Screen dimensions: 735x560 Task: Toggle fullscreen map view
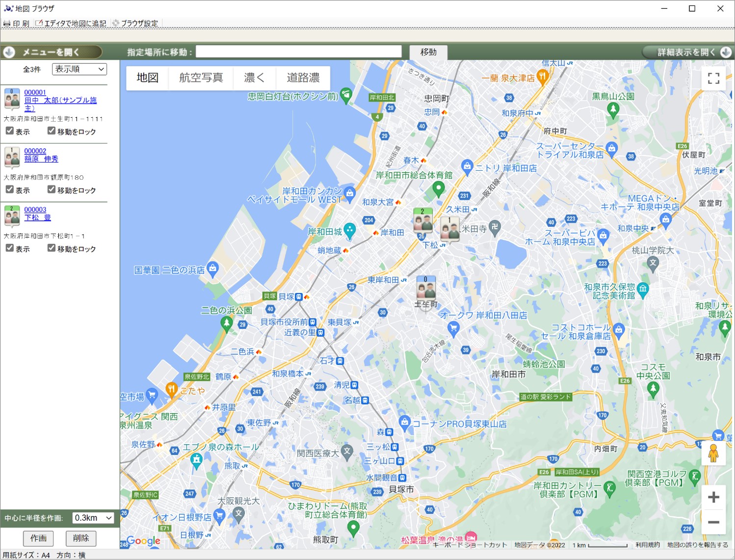click(x=713, y=78)
